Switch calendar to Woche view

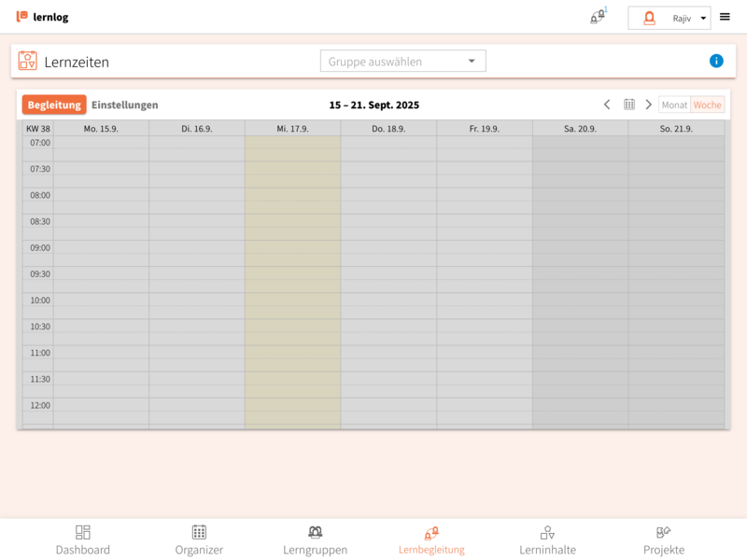707,105
